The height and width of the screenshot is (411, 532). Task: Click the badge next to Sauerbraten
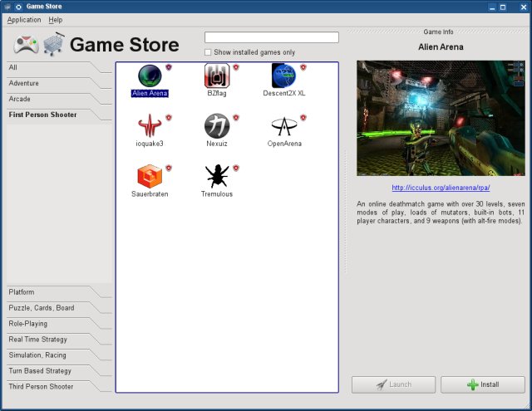169,168
